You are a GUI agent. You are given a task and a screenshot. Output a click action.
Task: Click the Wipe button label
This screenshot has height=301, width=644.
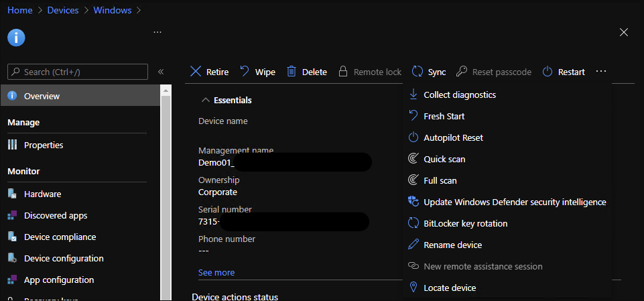[265, 72]
